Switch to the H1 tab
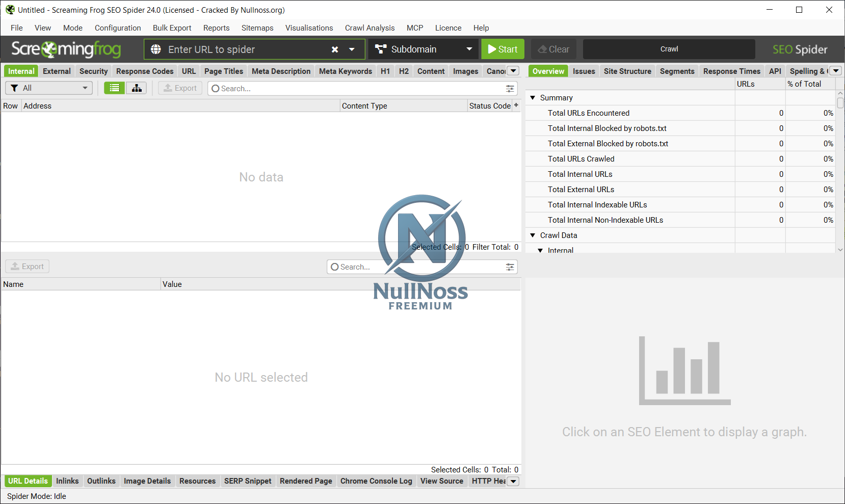Viewport: 845px width, 504px height. tap(385, 71)
